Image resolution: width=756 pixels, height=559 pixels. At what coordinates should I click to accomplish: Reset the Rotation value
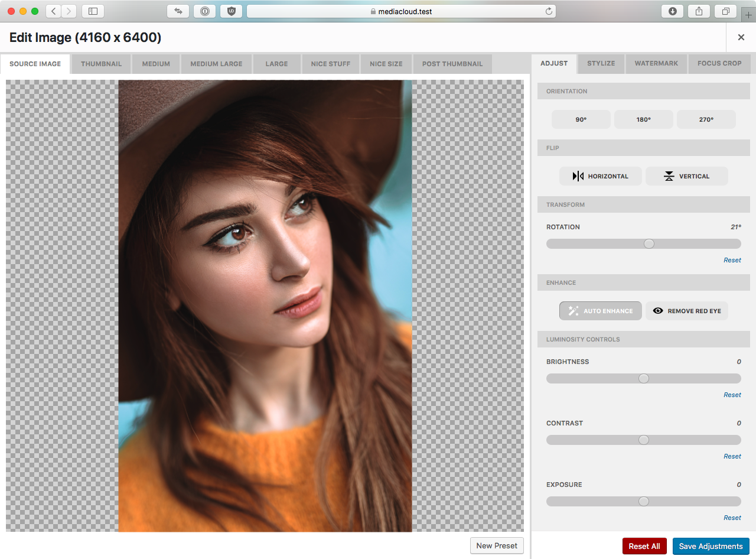[732, 260]
